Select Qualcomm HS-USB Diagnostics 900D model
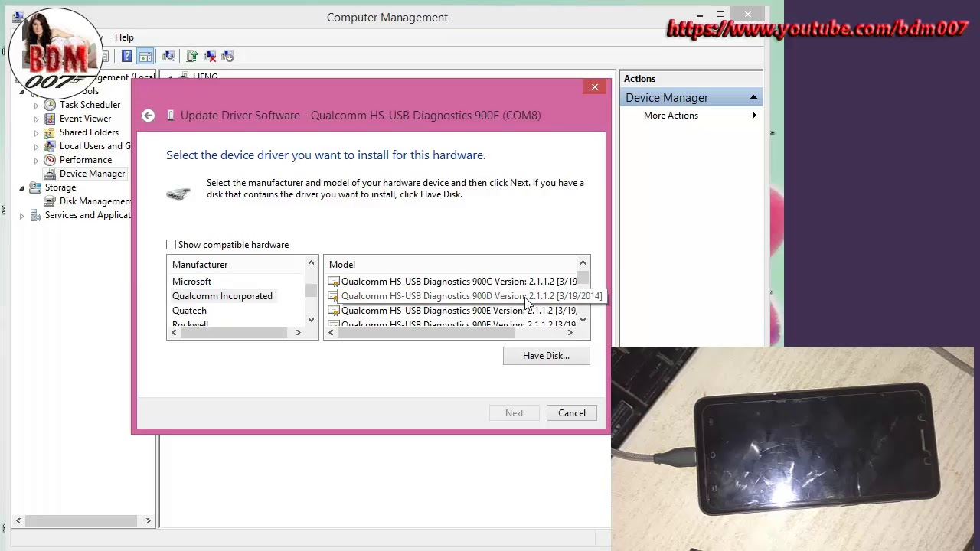 point(472,296)
